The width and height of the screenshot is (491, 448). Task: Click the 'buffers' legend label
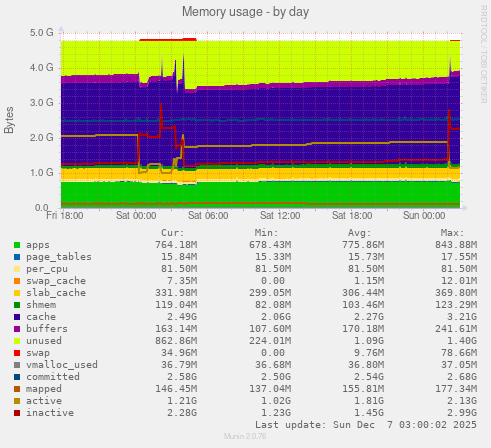click(47, 329)
